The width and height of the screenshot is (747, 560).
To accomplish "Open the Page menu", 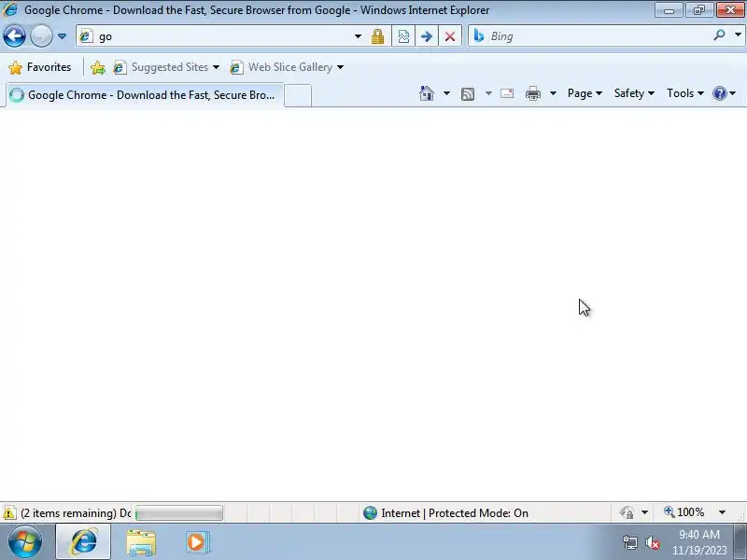I will pyautogui.click(x=585, y=93).
